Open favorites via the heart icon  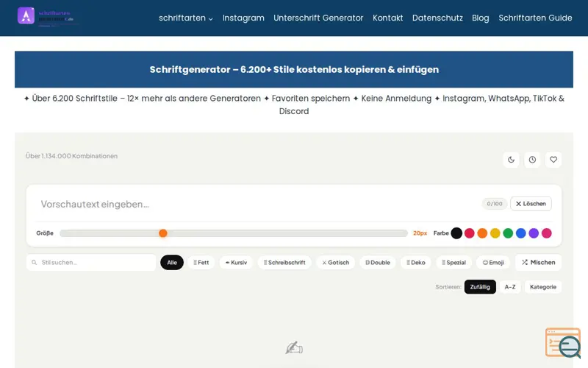pos(553,160)
